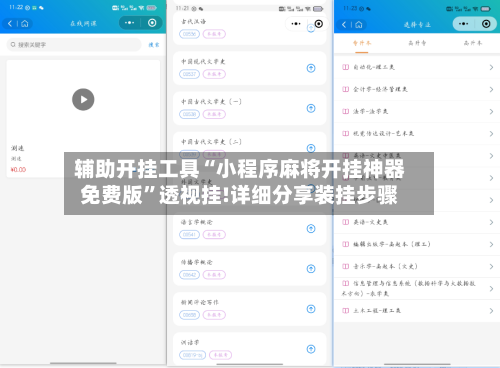The width and height of the screenshot is (500, 368).
Task: Click the code tag under 语言学概论
Action: (189, 235)
